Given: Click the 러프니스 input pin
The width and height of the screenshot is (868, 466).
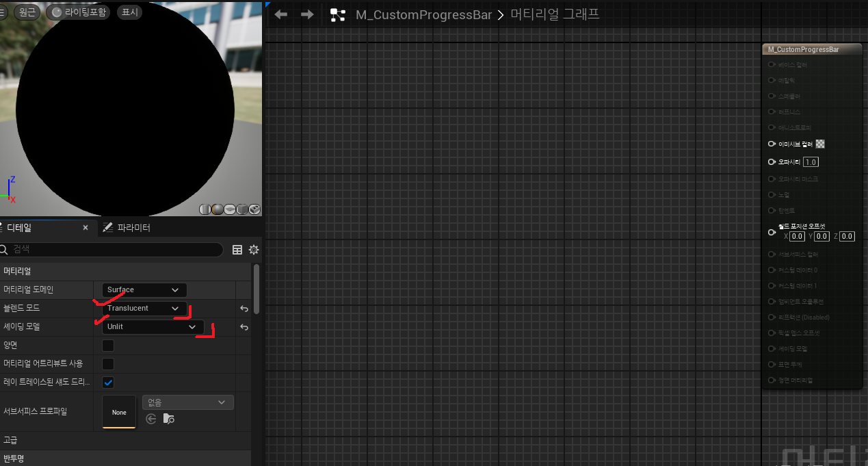Looking at the screenshot, I should 772,112.
